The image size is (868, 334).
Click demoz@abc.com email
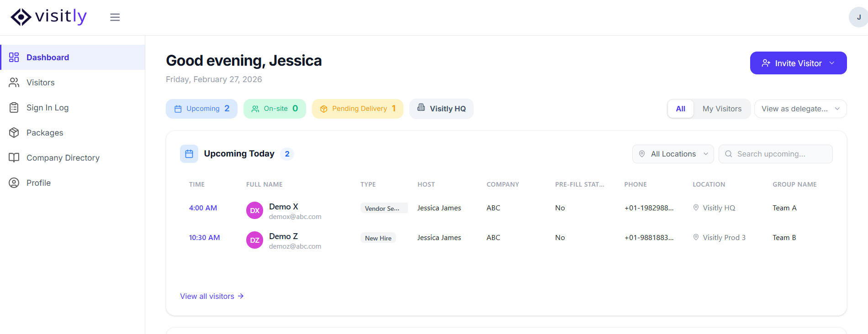pos(295,246)
